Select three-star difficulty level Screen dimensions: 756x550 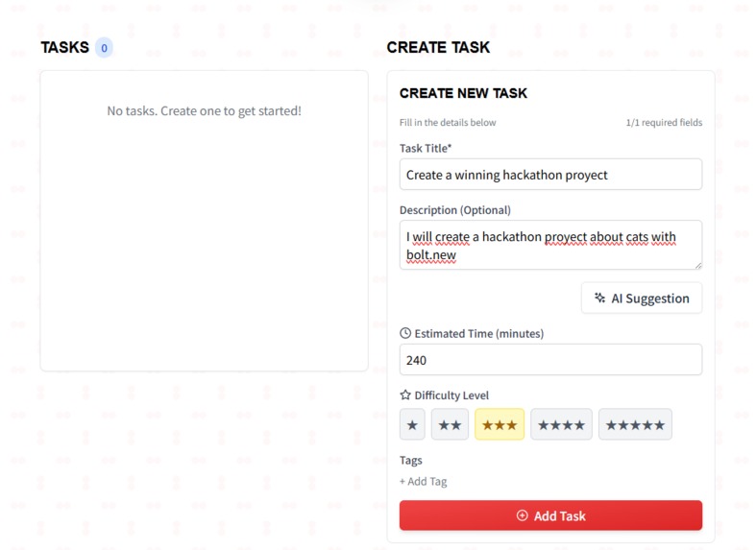click(500, 424)
